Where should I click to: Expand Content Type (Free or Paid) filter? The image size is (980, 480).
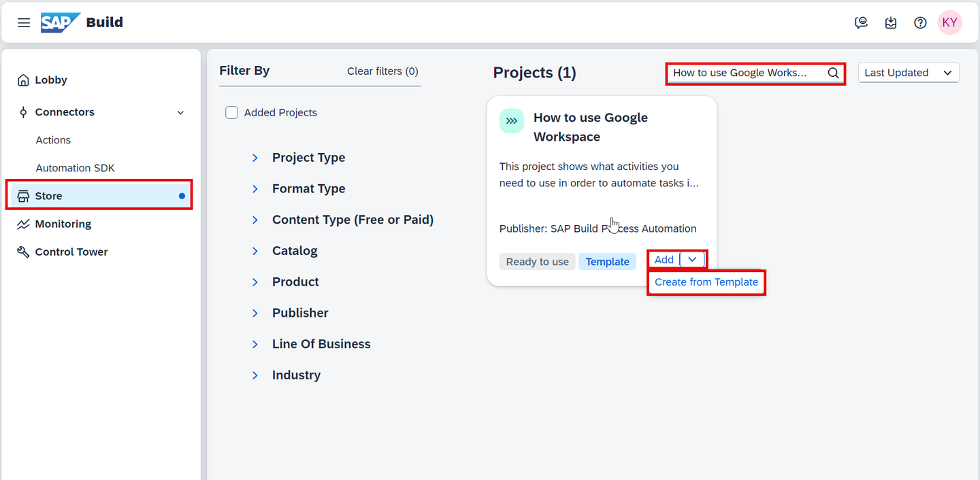point(255,220)
